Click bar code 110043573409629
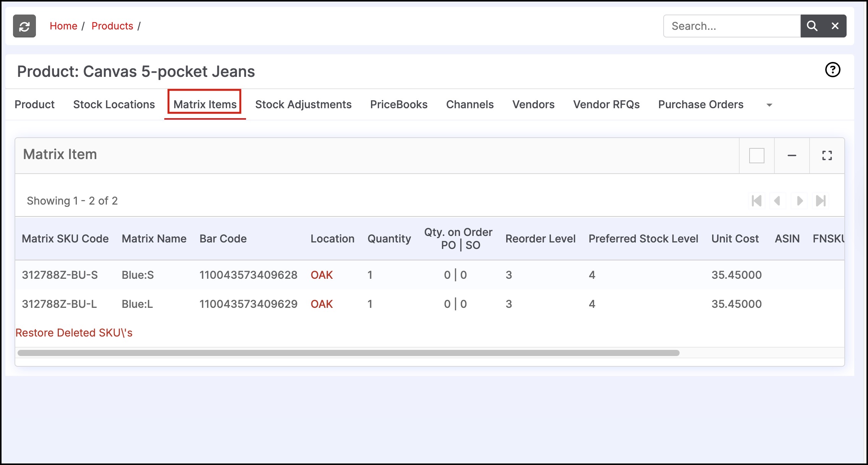868x465 pixels. (248, 304)
